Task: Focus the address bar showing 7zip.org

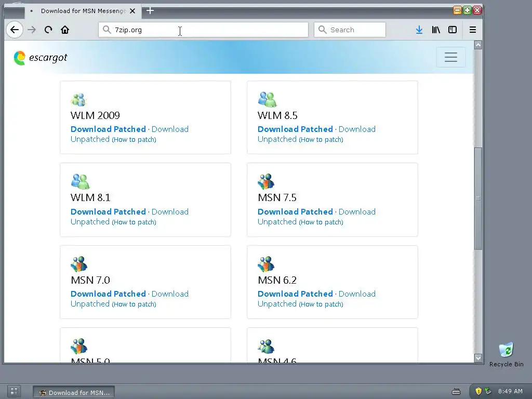Action: (x=203, y=30)
